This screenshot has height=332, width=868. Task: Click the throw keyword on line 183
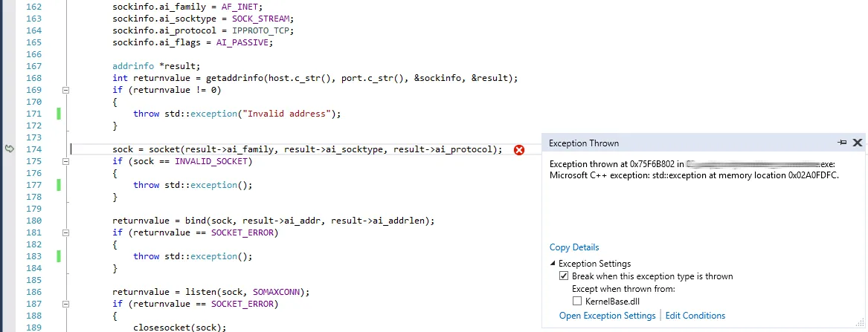coord(146,256)
